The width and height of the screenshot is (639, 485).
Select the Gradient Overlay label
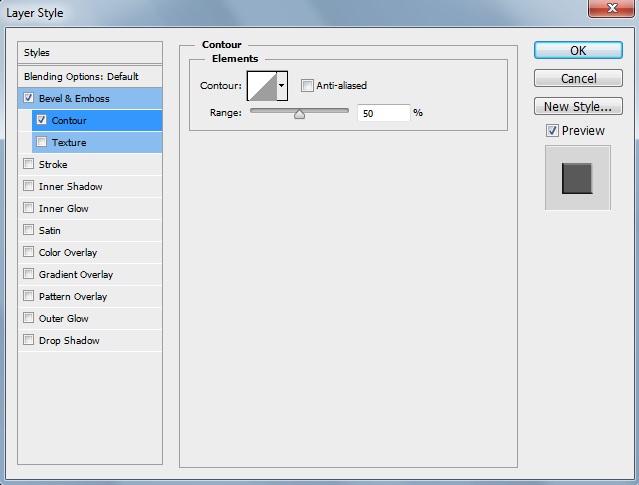pos(76,275)
